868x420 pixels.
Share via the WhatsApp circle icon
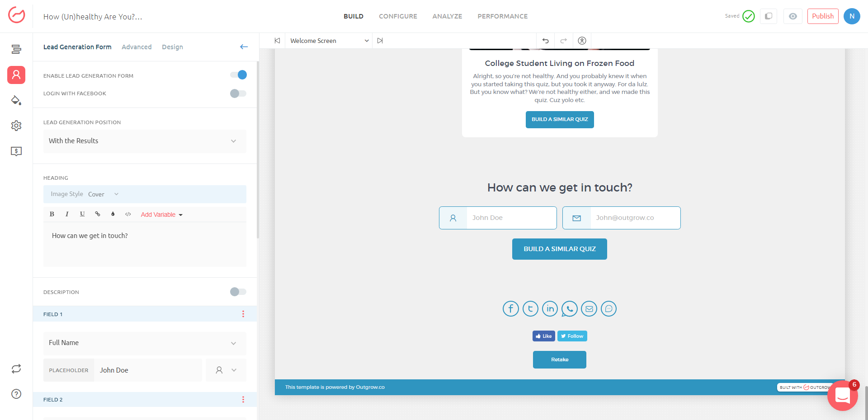[x=570, y=309]
